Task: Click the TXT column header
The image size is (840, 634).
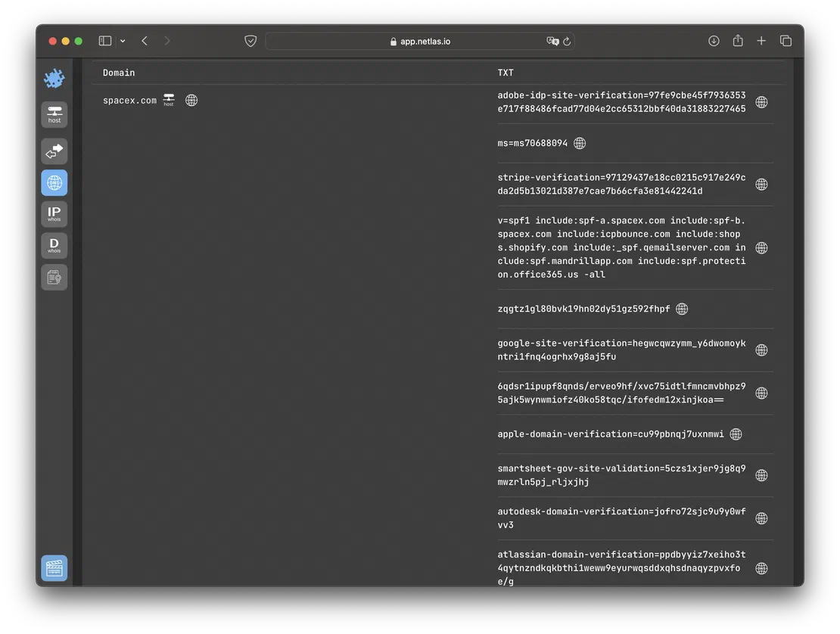Action: pyautogui.click(x=506, y=73)
